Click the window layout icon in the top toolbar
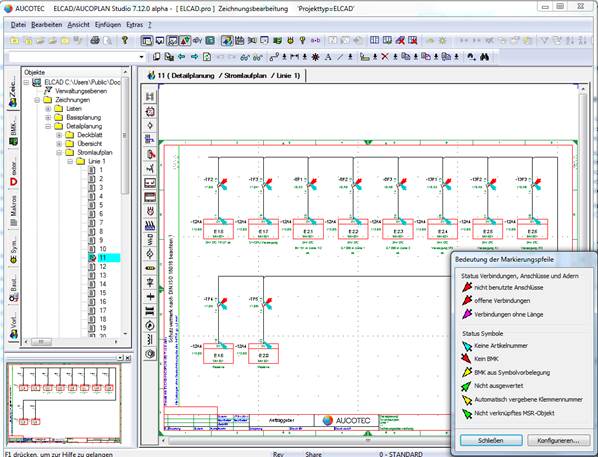The image size is (598, 457). [x=146, y=40]
